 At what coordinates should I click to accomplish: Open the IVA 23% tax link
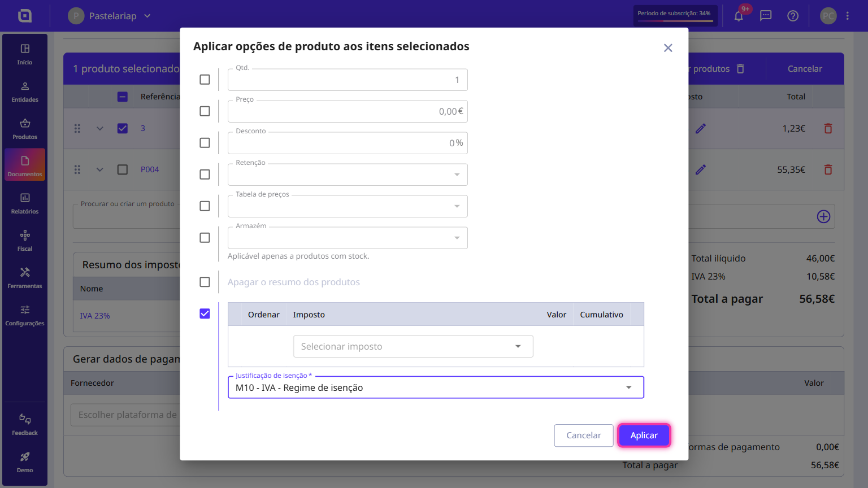coord(95,316)
